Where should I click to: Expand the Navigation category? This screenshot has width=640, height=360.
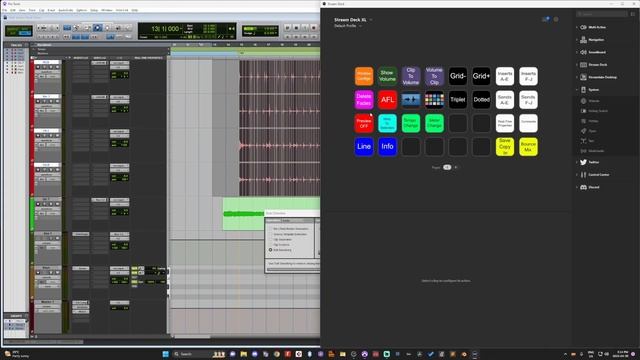[593, 40]
